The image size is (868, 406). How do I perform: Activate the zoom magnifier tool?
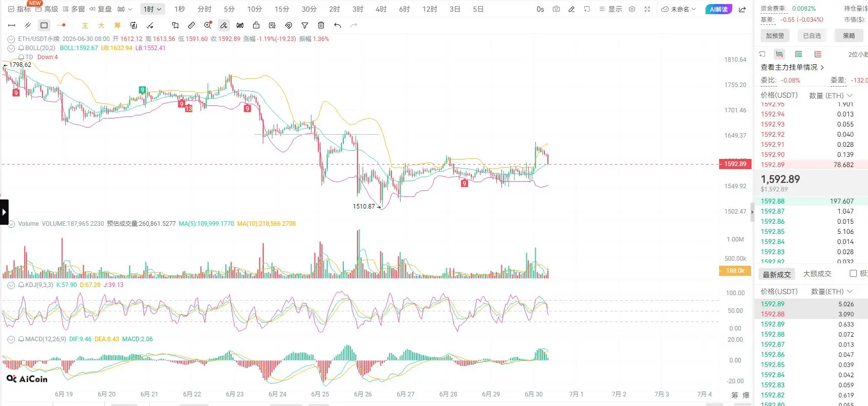pos(208,25)
